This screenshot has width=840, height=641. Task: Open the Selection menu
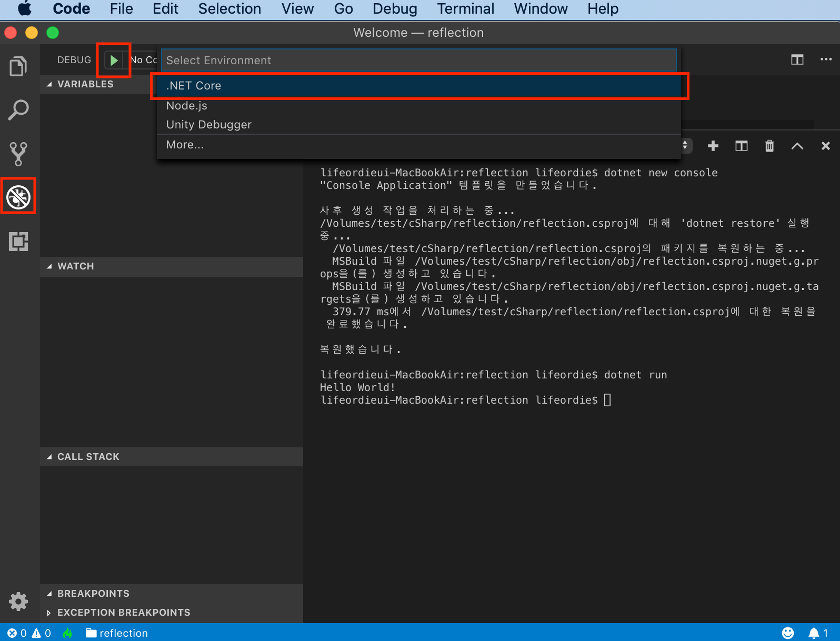tap(229, 9)
